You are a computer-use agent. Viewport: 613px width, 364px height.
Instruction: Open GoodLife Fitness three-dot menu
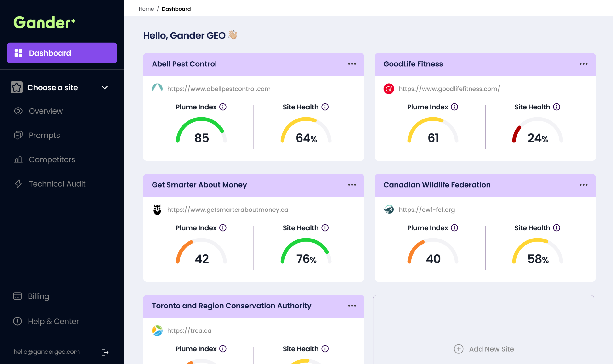[x=583, y=64]
